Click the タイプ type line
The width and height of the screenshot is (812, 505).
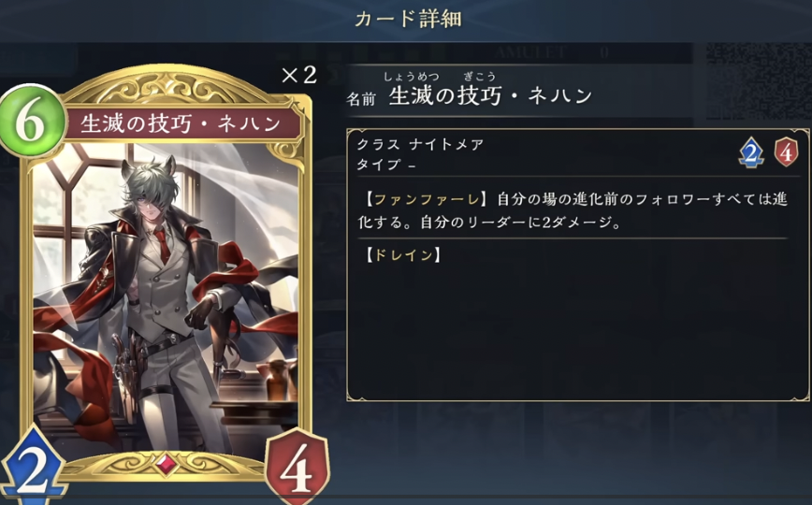pyautogui.click(x=385, y=165)
